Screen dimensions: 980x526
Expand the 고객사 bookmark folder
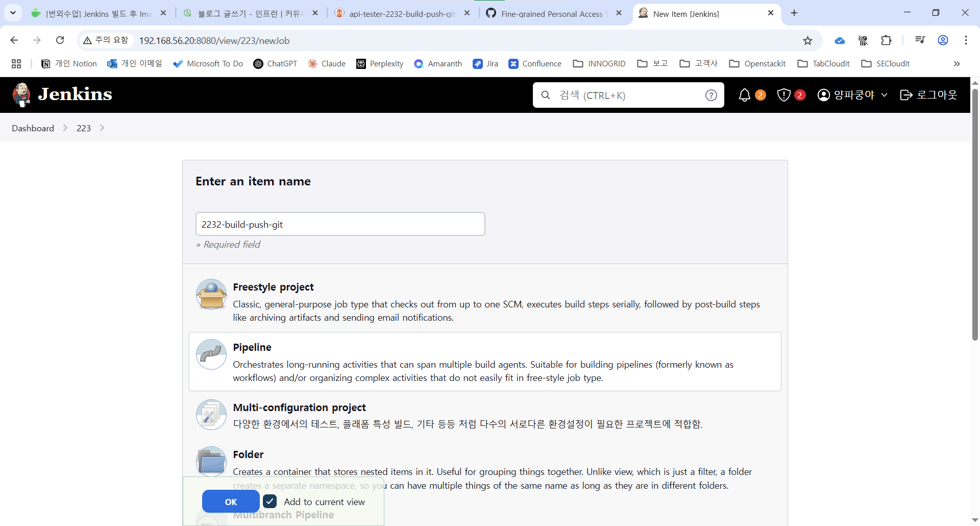point(699,64)
